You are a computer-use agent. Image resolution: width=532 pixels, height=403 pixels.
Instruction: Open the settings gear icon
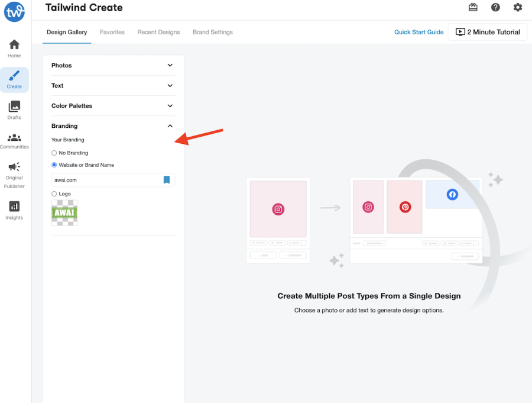(517, 7)
